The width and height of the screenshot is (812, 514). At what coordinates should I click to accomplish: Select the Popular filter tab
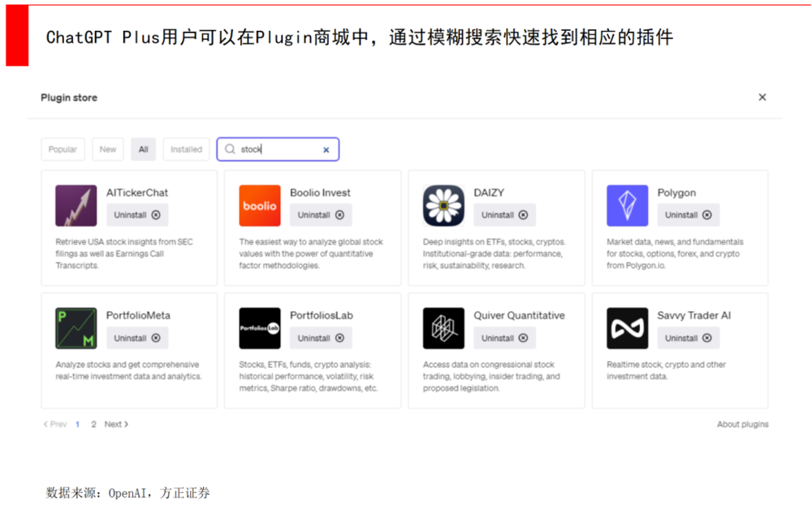(63, 149)
